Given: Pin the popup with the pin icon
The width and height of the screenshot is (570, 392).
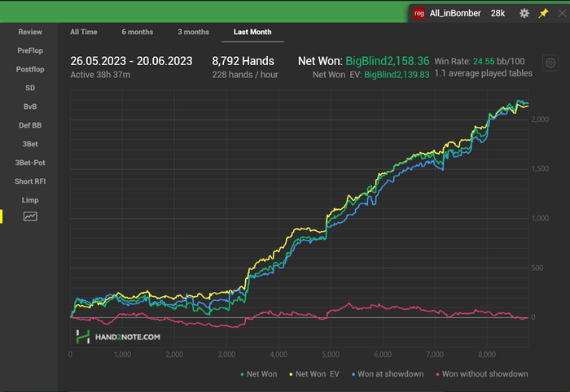Looking at the screenshot, I should tap(543, 14).
